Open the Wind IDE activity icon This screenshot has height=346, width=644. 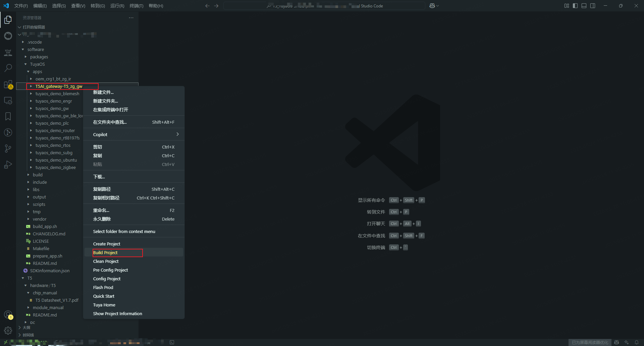8,52
